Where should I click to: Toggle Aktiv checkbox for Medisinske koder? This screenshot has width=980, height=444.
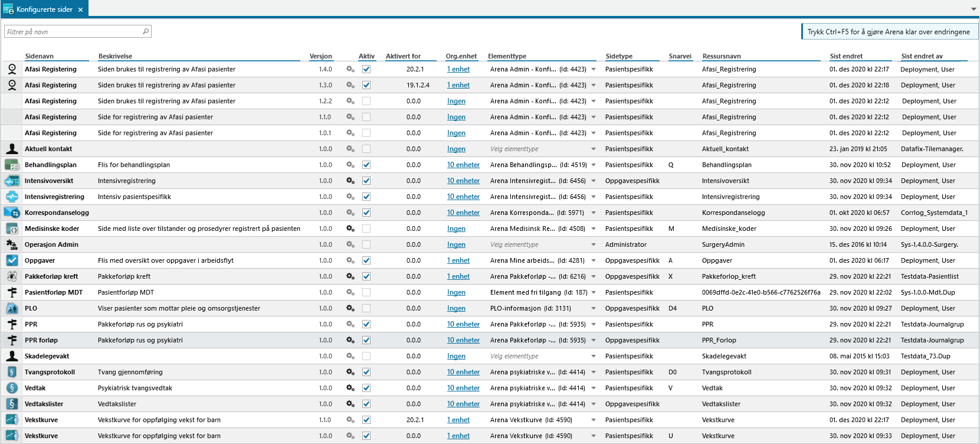[x=366, y=228]
